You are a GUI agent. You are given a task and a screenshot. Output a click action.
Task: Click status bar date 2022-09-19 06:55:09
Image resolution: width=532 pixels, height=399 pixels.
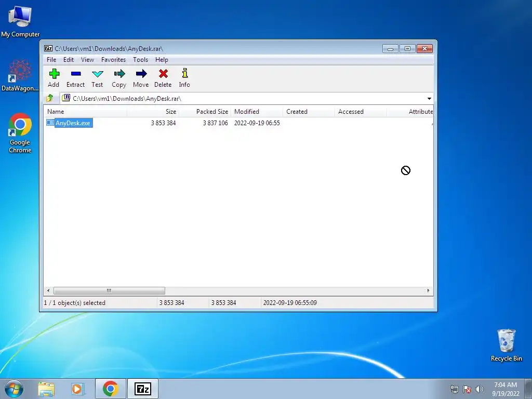click(x=290, y=303)
